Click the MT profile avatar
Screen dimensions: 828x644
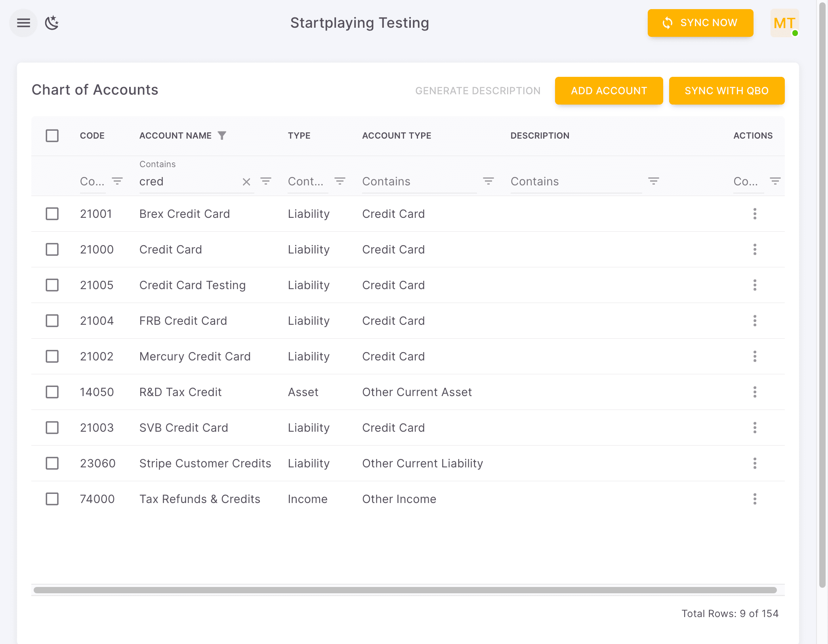click(x=784, y=23)
